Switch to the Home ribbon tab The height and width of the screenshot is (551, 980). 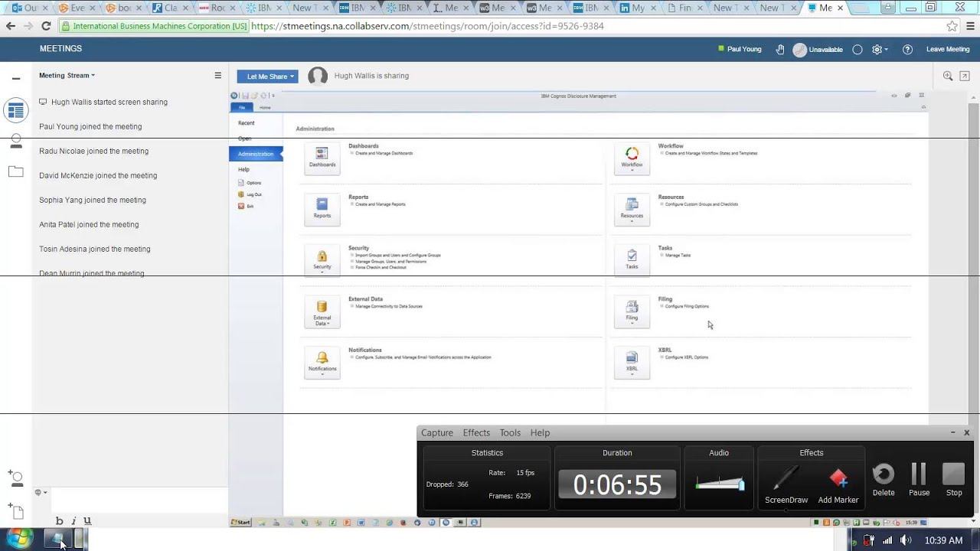[265, 108]
